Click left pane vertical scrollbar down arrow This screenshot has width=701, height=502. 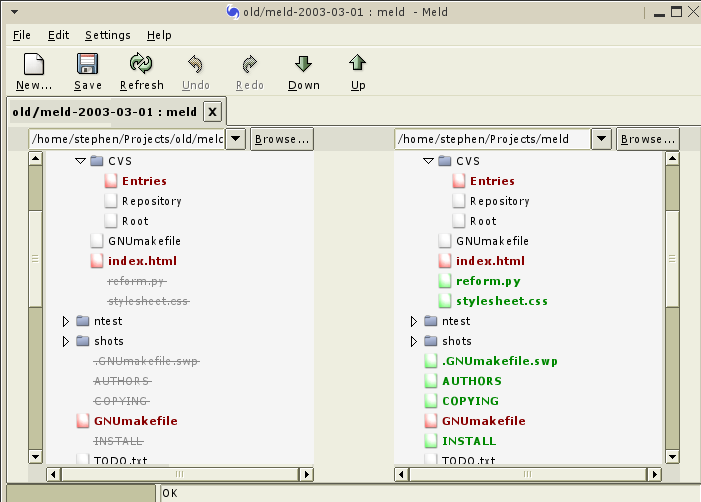pos(35,456)
